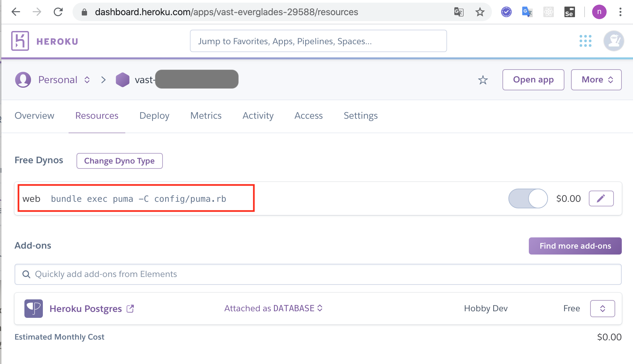Viewport: 633px width, 364px height.
Task: Open the Chrome three-dot menu
Action: (620, 12)
